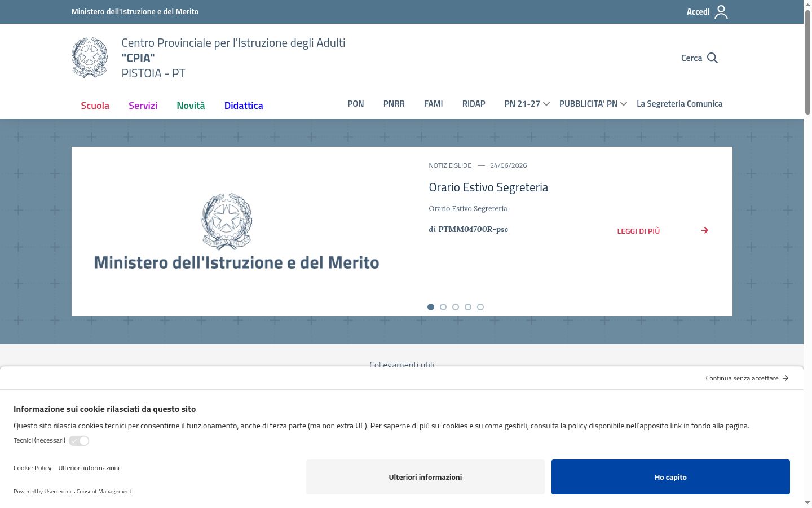The height and width of the screenshot is (508, 812).
Task: Click the Accedi login text
Action: (x=698, y=12)
